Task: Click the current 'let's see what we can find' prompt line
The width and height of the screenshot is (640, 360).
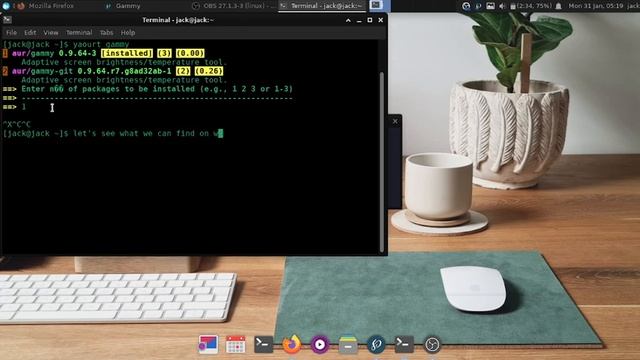Action: pyautogui.click(x=113, y=133)
